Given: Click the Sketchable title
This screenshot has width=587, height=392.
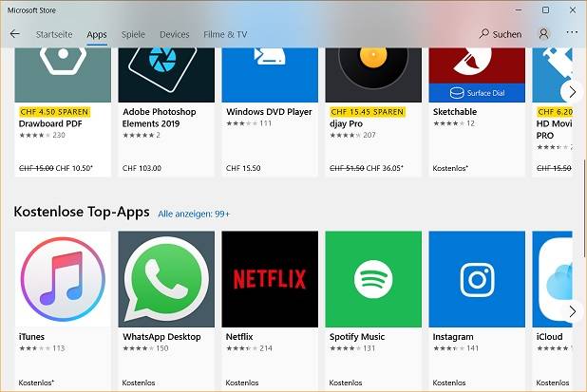Looking at the screenshot, I should (455, 112).
